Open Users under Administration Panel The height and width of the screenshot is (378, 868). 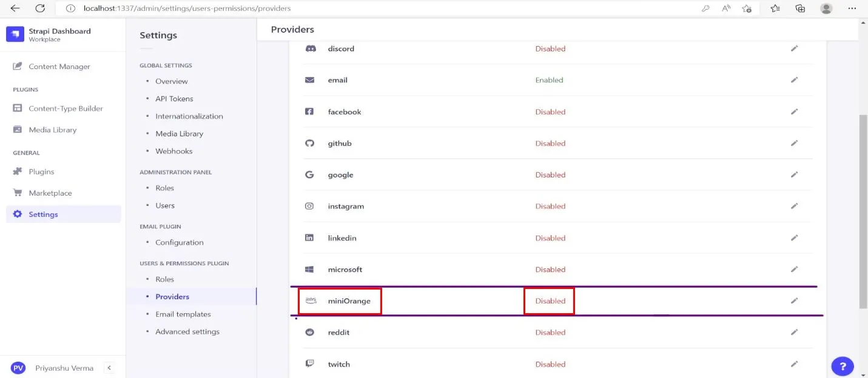pos(165,205)
